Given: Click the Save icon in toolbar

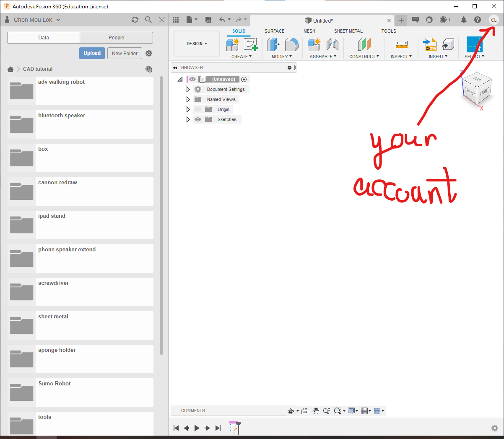Looking at the screenshot, I should tap(208, 20).
